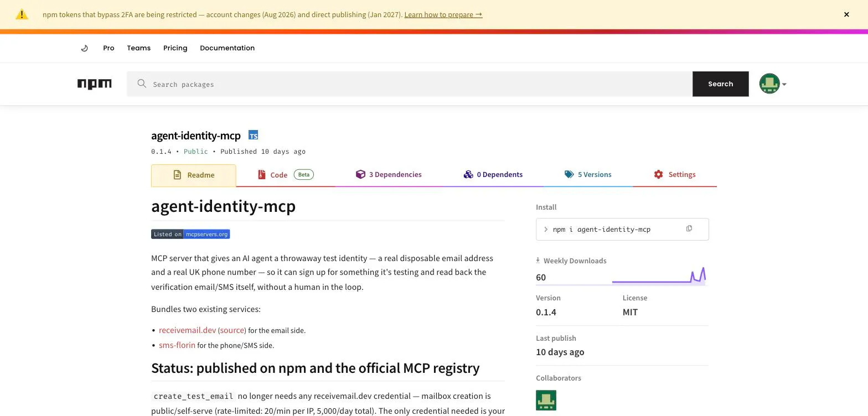The width and height of the screenshot is (868, 416).
Task: Open the package Settings tab
Action: (x=674, y=175)
